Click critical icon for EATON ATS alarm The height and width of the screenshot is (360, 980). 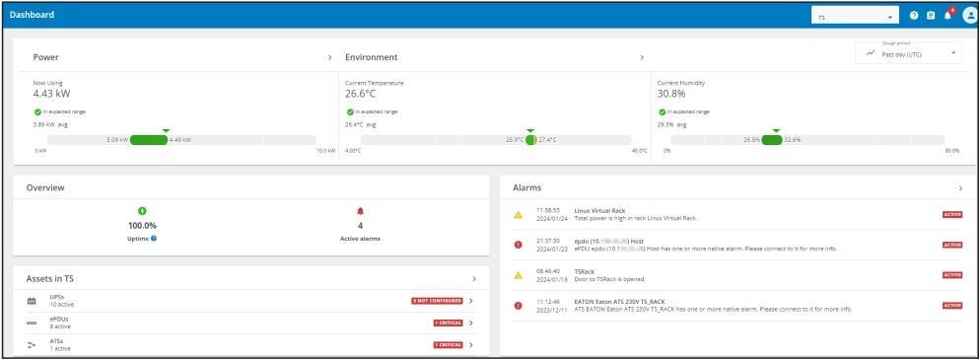click(518, 306)
